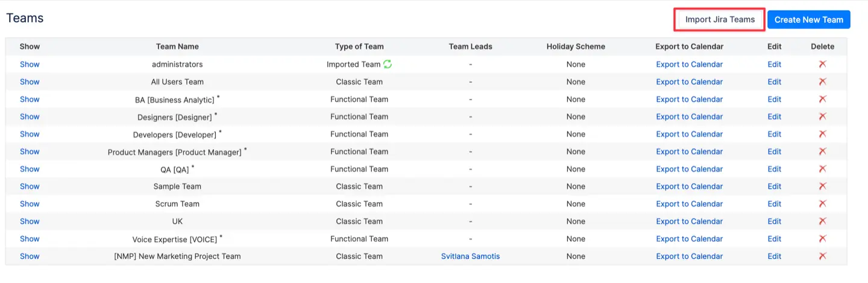Click the Import Jira Teams button
The image size is (868, 283).
(x=720, y=19)
